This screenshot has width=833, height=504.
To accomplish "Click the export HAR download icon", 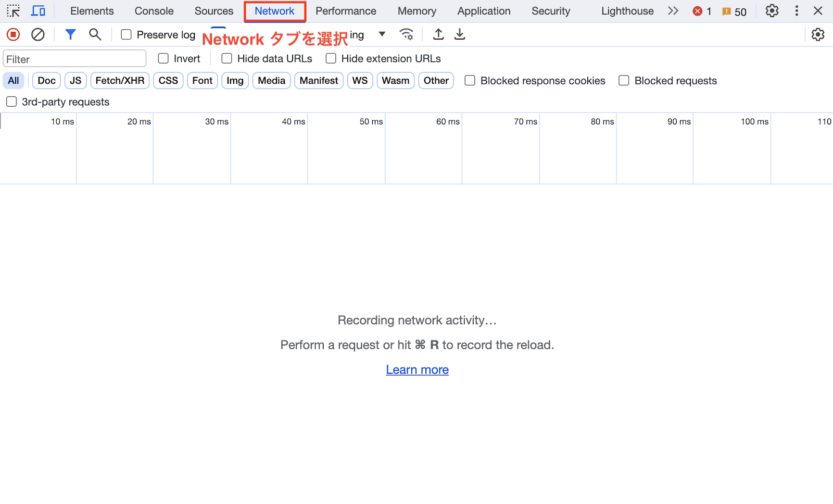I will point(460,34).
